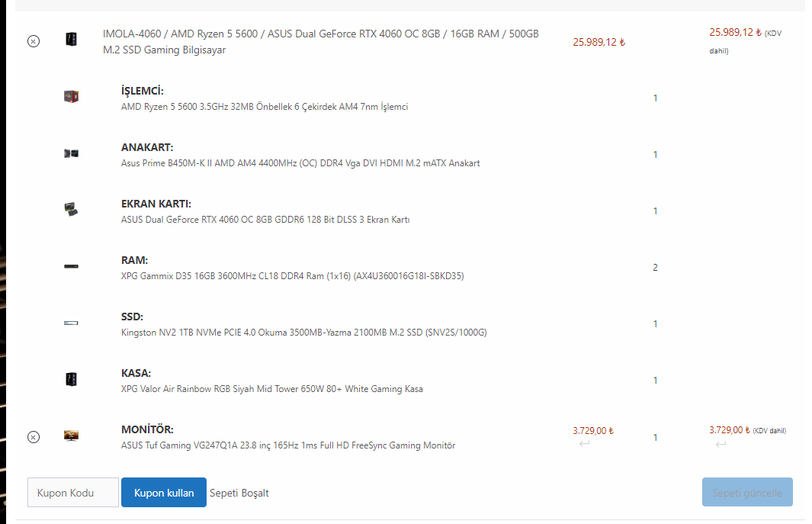Select the XPG Valor Air Rainbow case text

click(272, 389)
